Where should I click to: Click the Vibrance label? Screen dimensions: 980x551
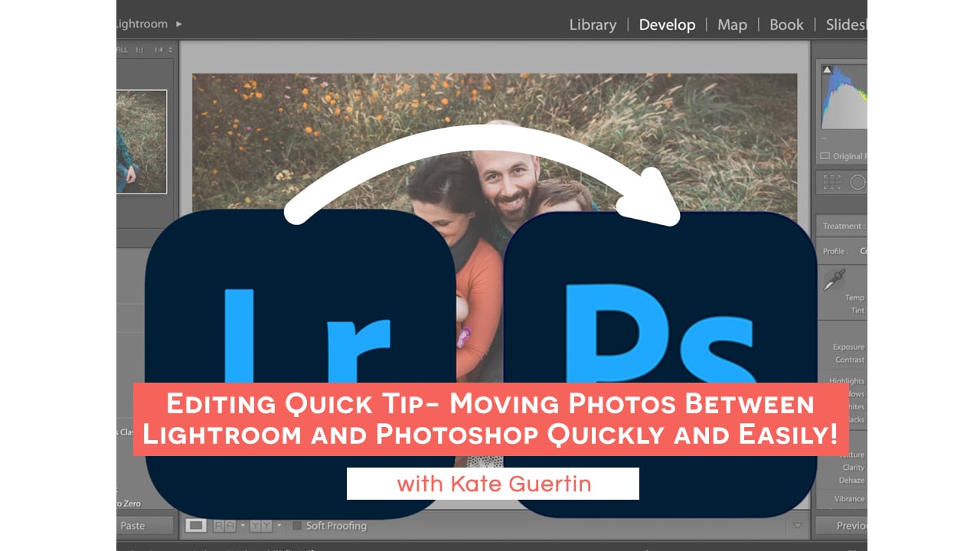pos(849,499)
